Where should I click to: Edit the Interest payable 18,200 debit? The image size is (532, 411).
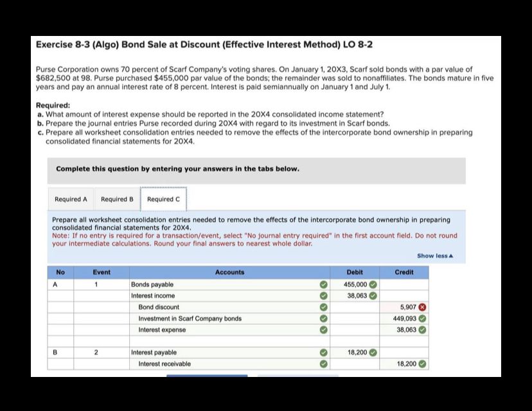(355, 353)
